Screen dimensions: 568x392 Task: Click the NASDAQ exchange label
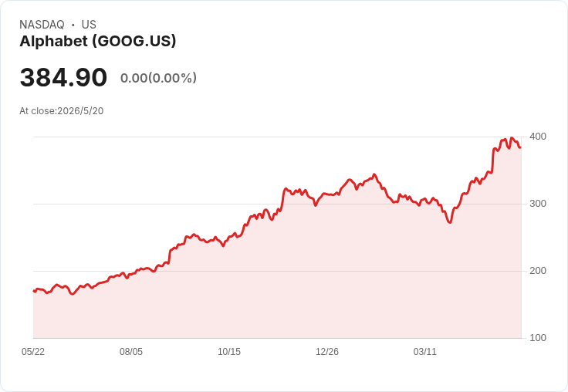(x=42, y=25)
